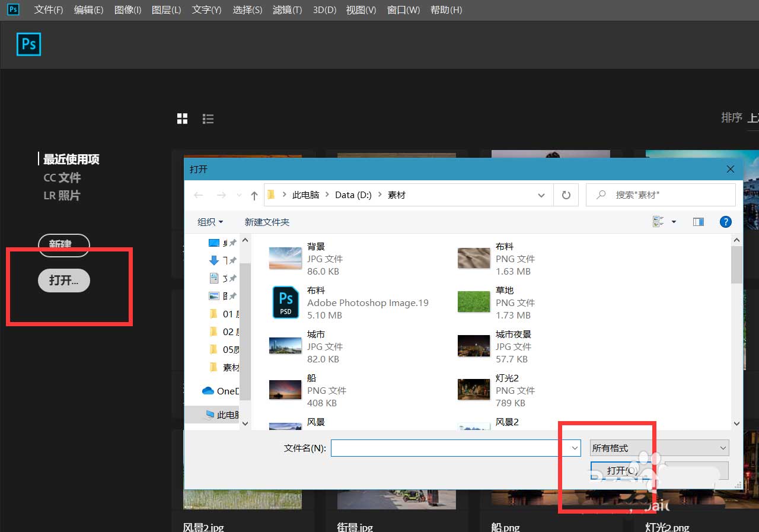Open the 窗口(W) menu
Screen dimensions: 759x532
pyautogui.click(x=403, y=10)
